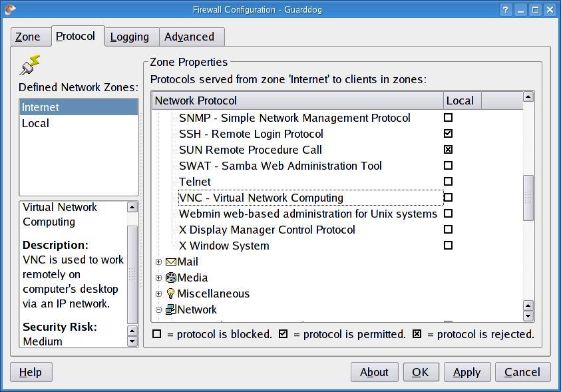Screen dimensions: 561x392
Task: Expand the Mail category
Action: (x=159, y=262)
